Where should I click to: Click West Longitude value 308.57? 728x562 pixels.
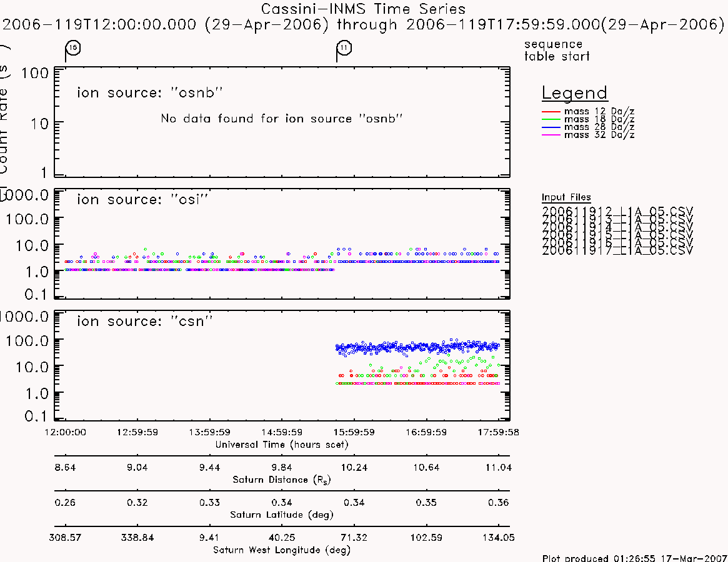point(65,538)
